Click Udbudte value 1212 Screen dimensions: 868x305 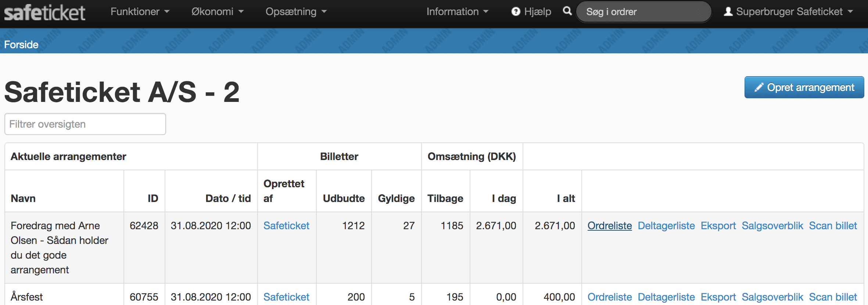(x=353, y=226)
